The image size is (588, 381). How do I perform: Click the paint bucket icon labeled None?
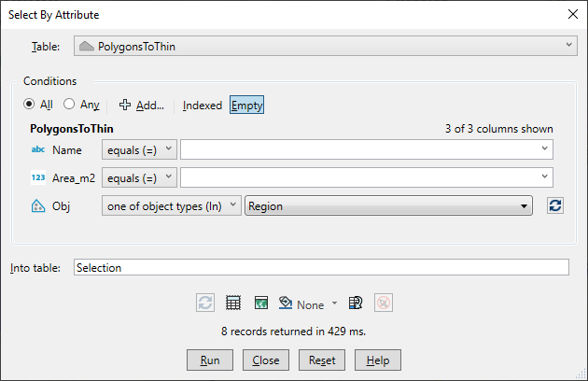[x=287, y=303]
